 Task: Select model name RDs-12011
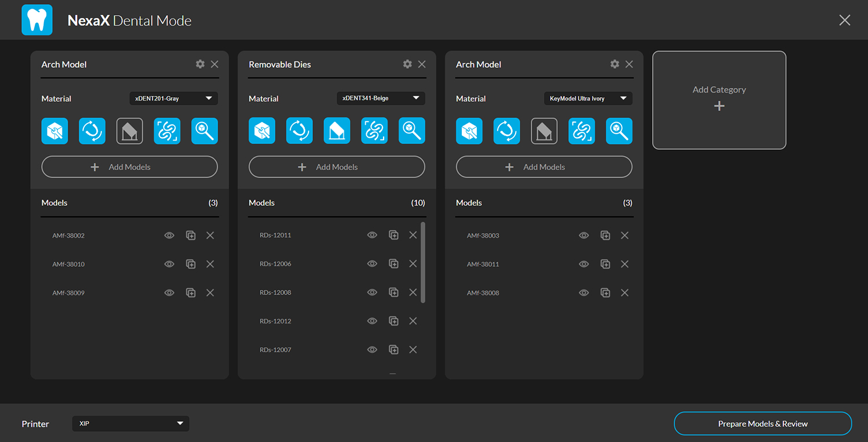pyautogui.click(x=275, y=235)
